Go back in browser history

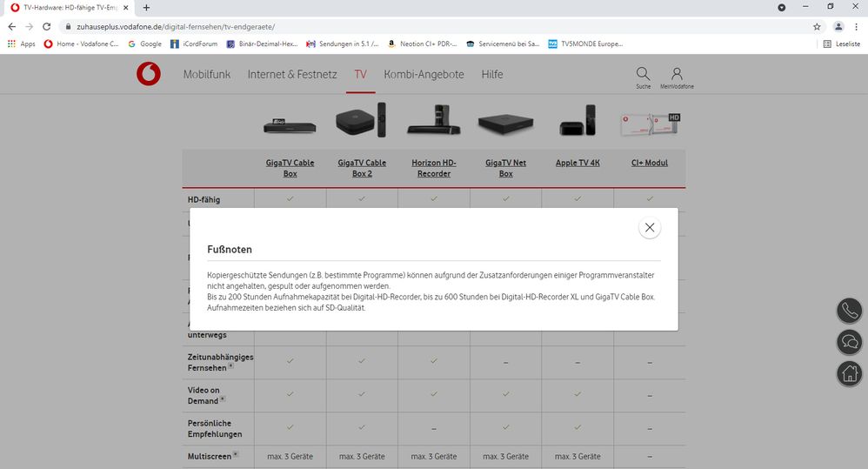click(11, 27)
